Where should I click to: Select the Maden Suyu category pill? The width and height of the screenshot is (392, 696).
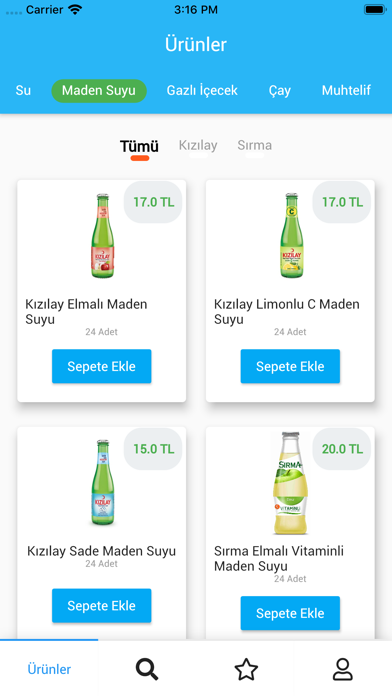[x=99, y=91]
